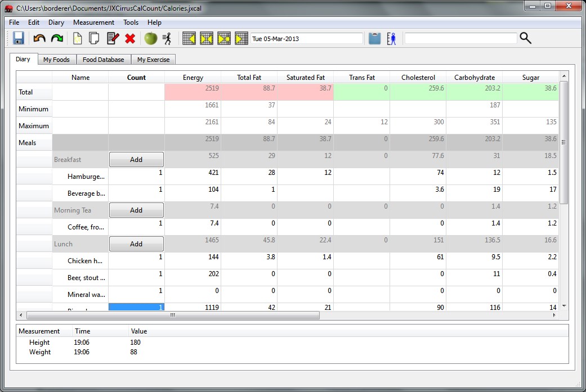586x392 pixels.
Task: Click the green apple food icon
Action: click(x=150, y=38)
